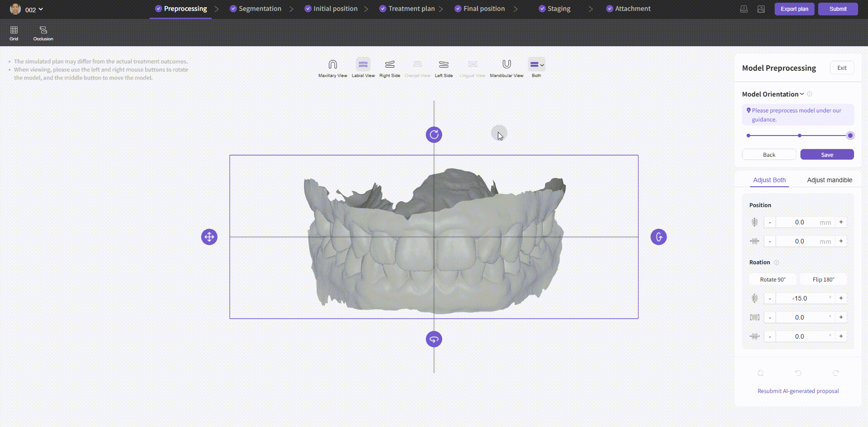This screenshot has height=427, width=868.
Task: Click the last step dot on progress slider
Action: [x=850, y=136]
